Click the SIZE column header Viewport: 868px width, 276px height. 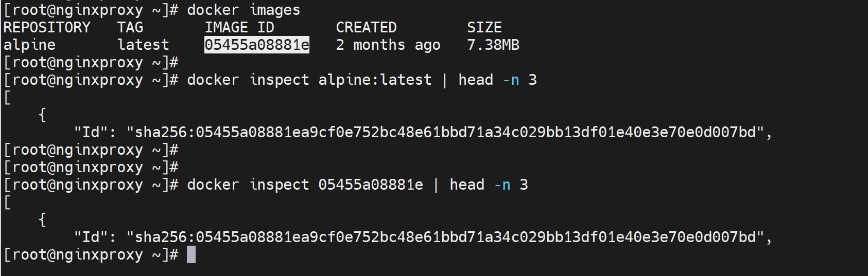point(484,28)
